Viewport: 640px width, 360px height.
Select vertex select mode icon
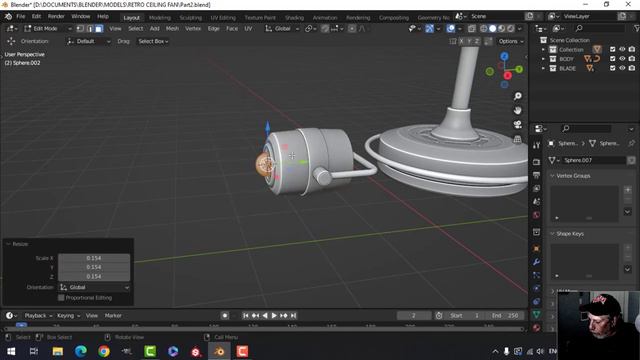(80, 29)
